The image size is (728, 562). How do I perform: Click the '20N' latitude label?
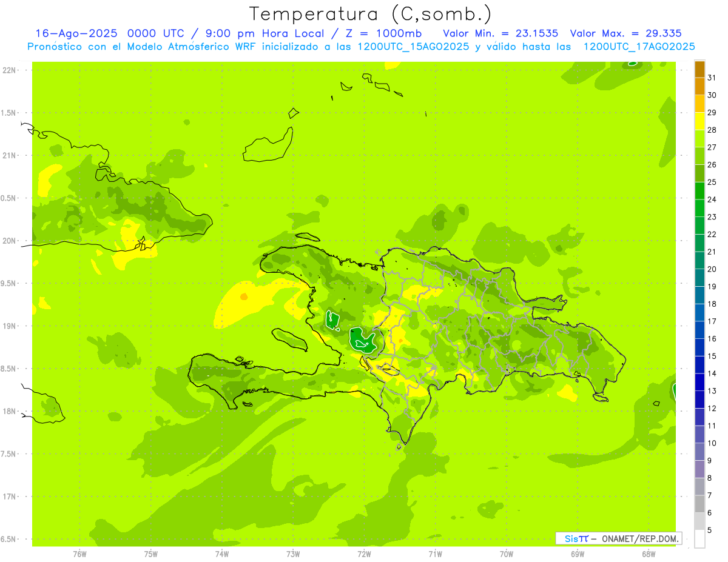click(10, 241)
